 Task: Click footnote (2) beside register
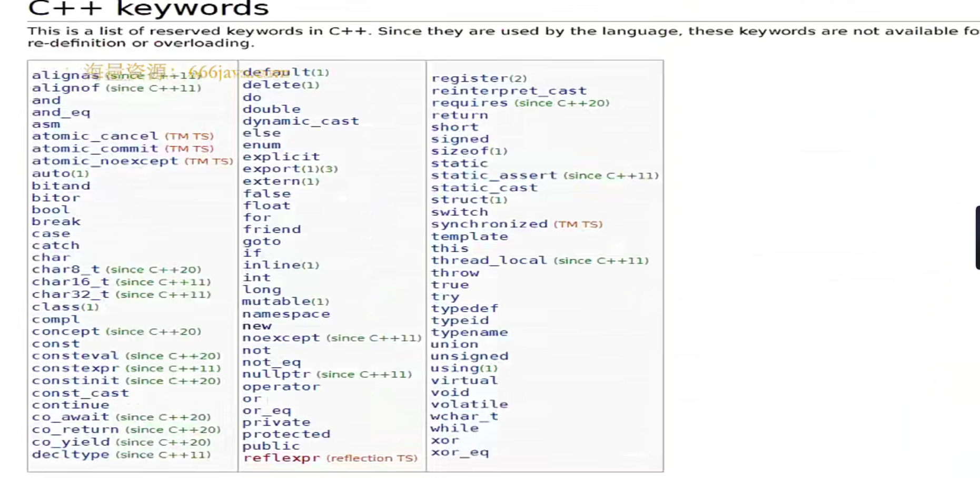click(x=518, y=79)
